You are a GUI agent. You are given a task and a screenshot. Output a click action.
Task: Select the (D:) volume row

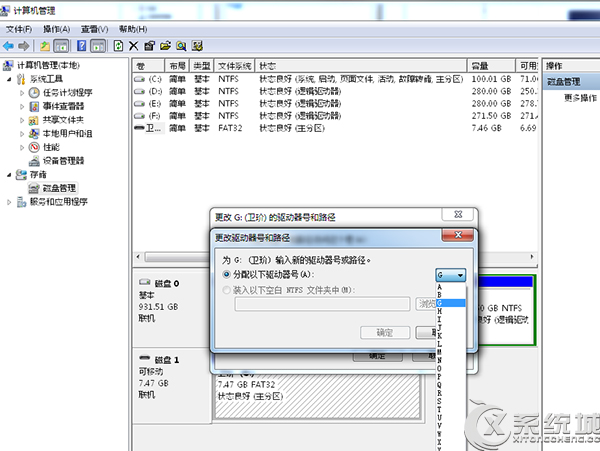click(x=335, y=91)
